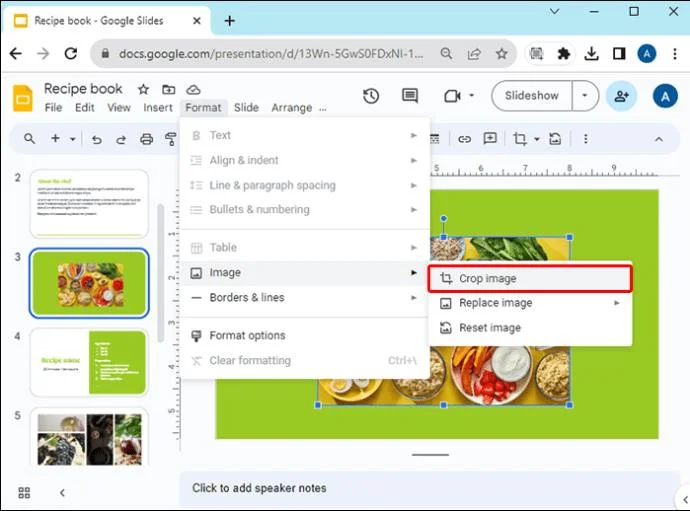
Task: Click the Chrome side panel icon
Action: (x=619, y=54)
